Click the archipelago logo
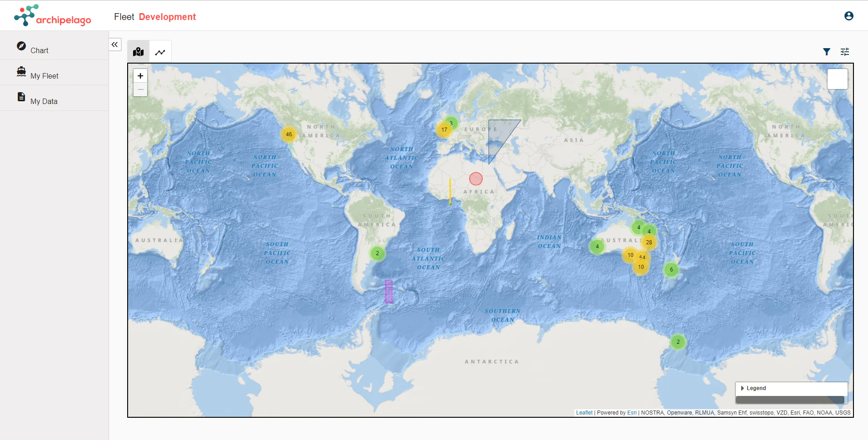This screenshot has width=868, height=440. tap(53, 16)
